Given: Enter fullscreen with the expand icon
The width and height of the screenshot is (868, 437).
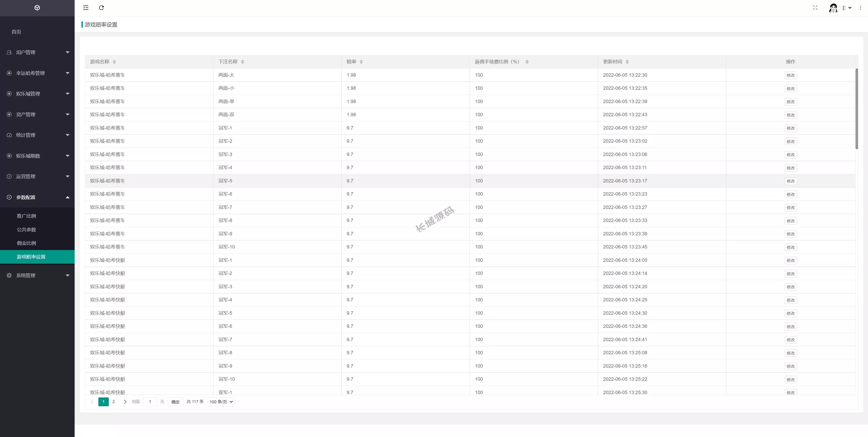Looking at the screenshot, I should (x=815, y=8).
